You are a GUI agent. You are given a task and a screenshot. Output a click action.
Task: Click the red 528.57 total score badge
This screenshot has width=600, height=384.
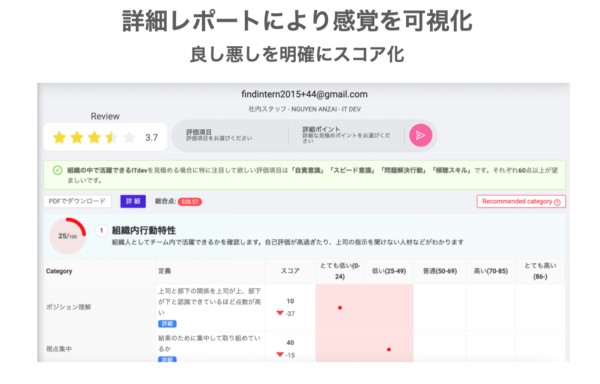[x=190, y=202]
